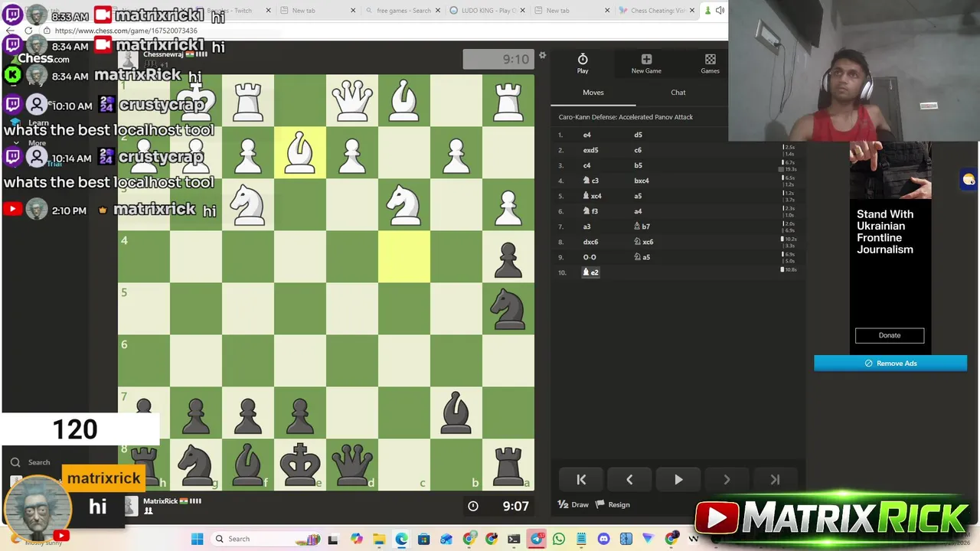Click the Donate button in the ad
The width and height of the screenshot is (980, 551).
pyautogui.click(x=890, y=335)
